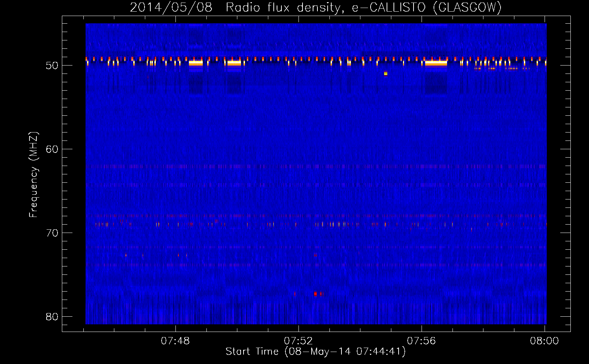
Task: Click the 'Frequency (MHZ)' y-axis label
Action: tap(33, 175)
